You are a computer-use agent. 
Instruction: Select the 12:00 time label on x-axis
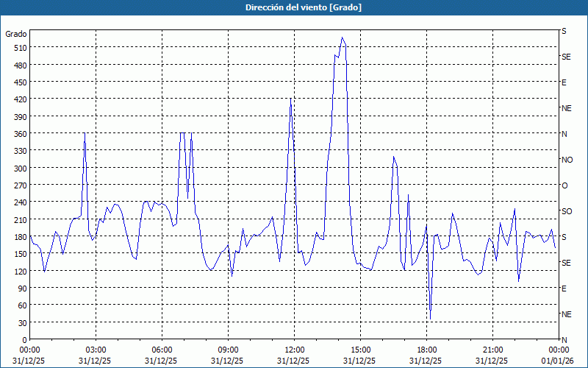pos(295,350)
